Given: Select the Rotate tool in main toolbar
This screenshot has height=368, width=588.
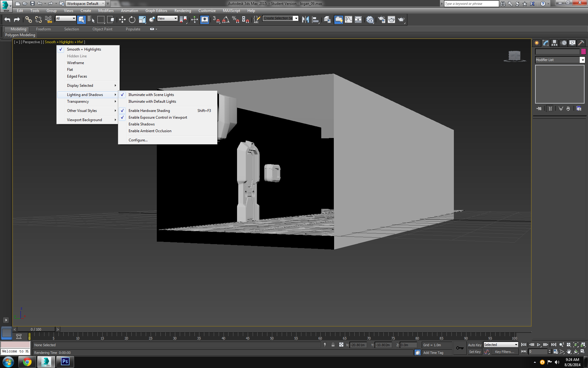Looking at the screenshot, I should click(132, 20).
